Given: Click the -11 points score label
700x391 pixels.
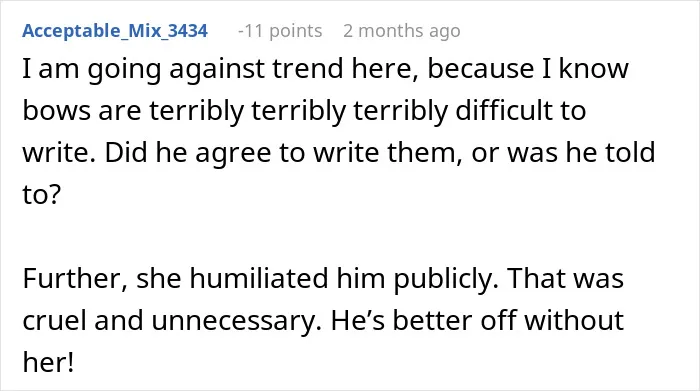Looking at the screenshot, I should click(x=280, y=31).
